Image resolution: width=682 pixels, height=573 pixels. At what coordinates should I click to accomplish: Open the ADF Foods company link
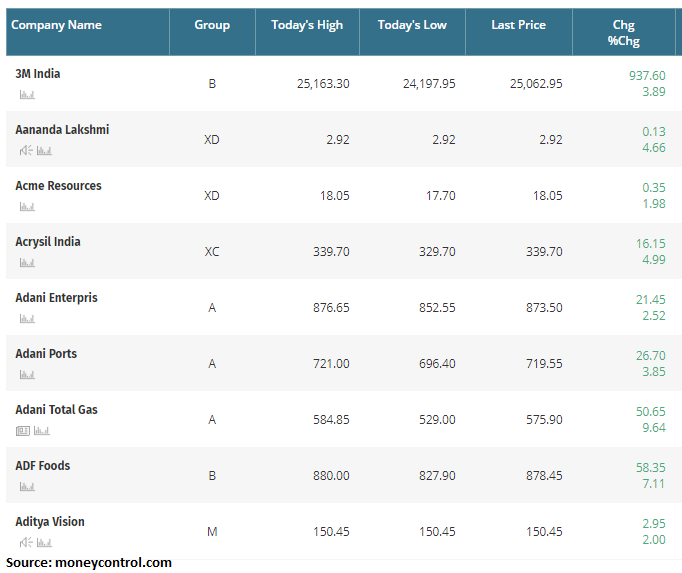pyautogui.click(x=43, y=466)
